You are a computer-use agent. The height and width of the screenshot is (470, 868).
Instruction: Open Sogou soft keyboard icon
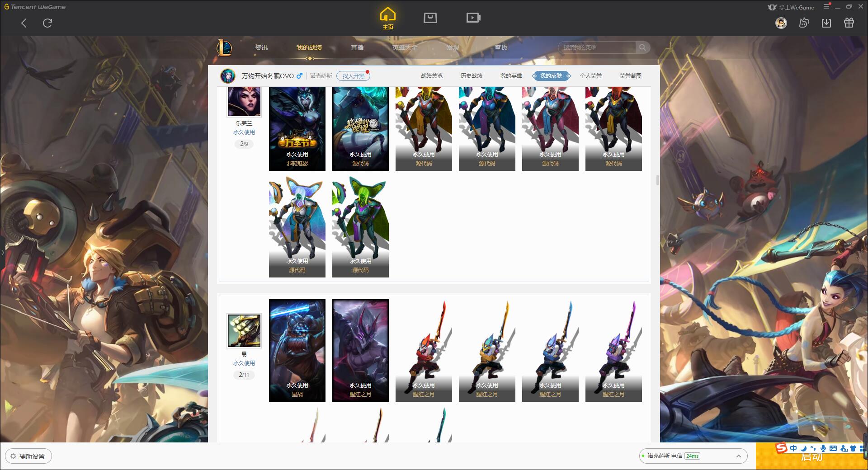click(x=833, y=448)
